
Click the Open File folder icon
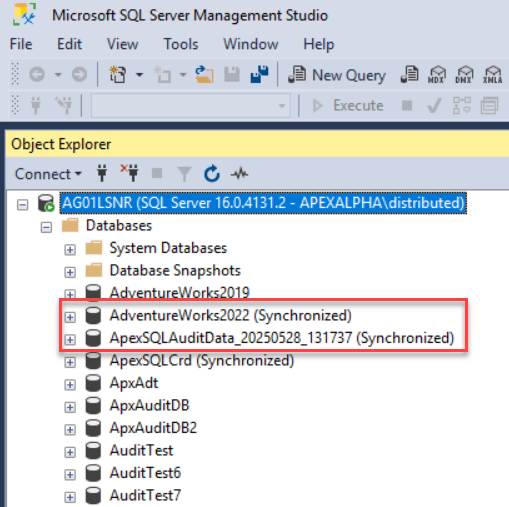pos(204,74)
